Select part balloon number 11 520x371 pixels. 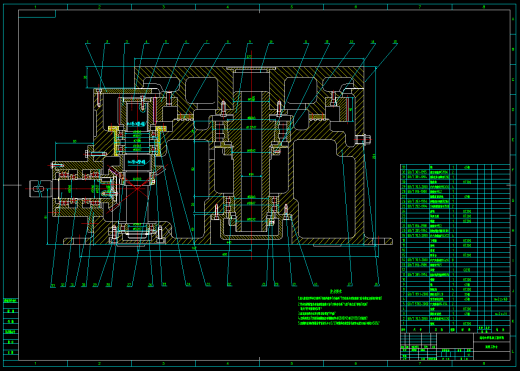click(x=305, y=42)
